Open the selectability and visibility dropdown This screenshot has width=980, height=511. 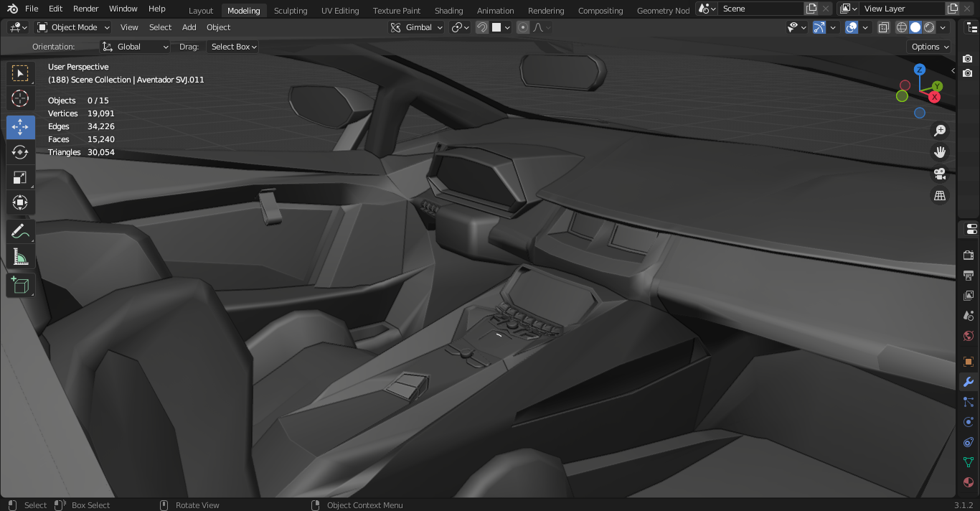pyautogui.click(x=796, y=27)
